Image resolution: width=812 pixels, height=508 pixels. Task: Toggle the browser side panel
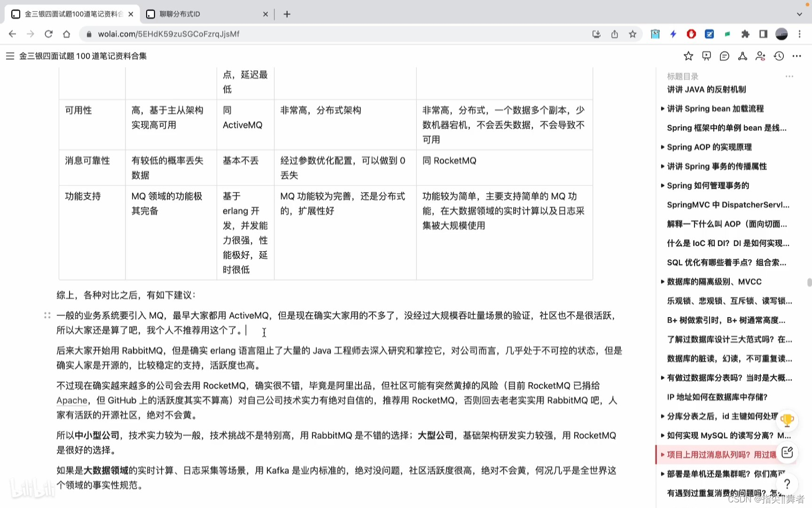click(763, 34)
